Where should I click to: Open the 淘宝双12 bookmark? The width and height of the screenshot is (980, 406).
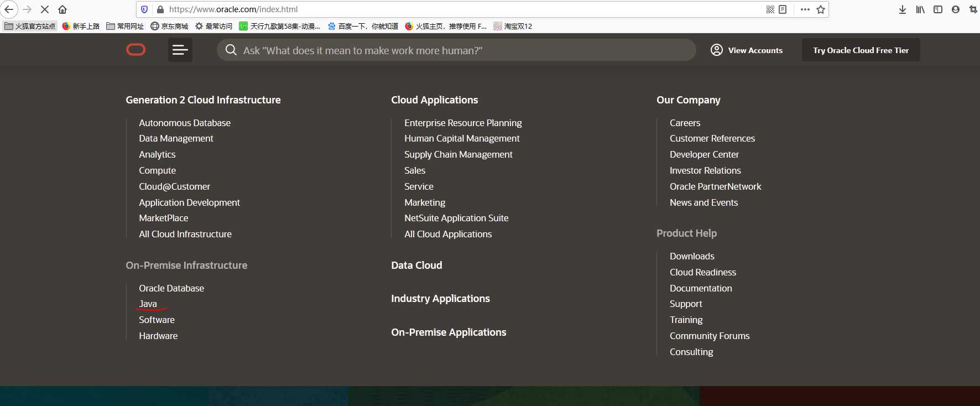(513, 26)
